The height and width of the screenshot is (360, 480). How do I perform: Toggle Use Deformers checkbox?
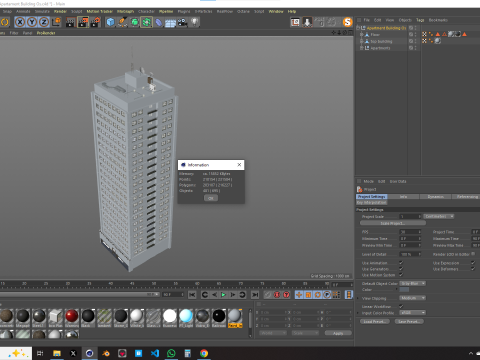coord(473,269)
